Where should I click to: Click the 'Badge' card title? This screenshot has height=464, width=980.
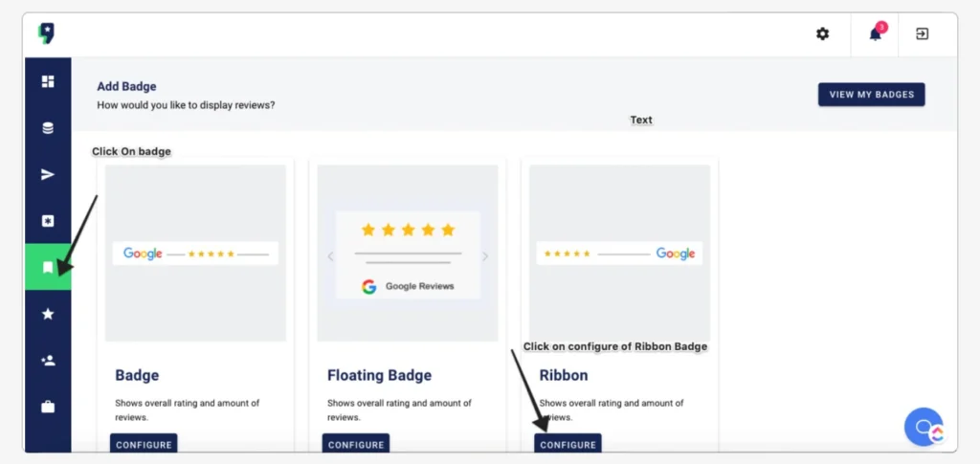(x=137, y=375)
